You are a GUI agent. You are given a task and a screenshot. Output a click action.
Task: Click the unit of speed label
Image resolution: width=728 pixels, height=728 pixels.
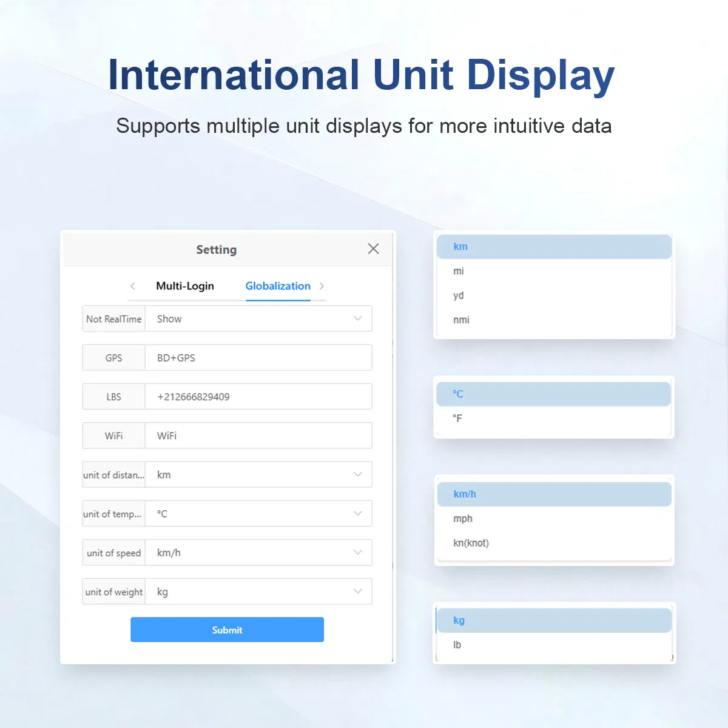tap(114, 553)
